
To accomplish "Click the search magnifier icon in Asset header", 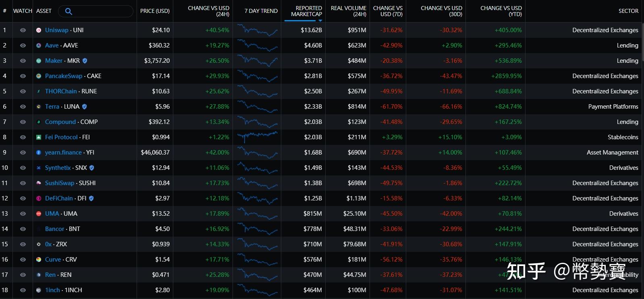I will pos(69,11).
